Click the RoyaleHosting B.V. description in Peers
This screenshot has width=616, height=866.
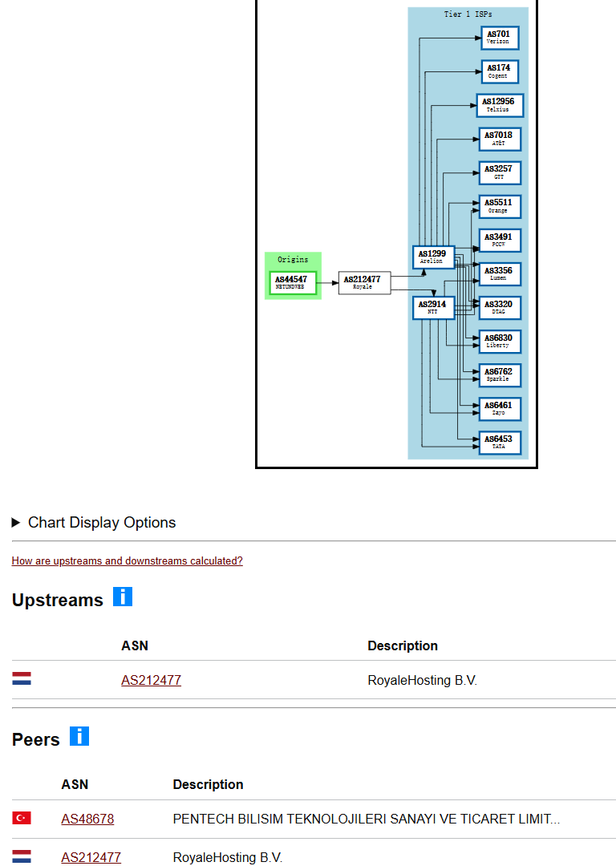click(228, 858)
